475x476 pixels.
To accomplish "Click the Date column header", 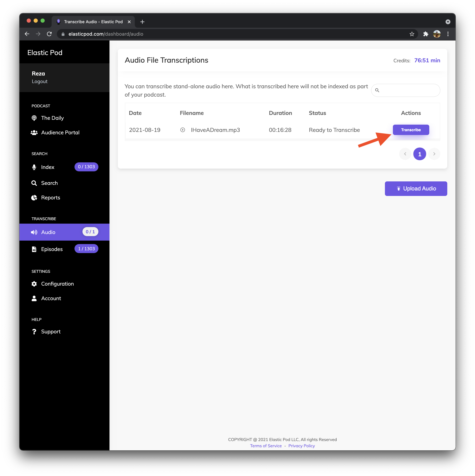I will 135,113.
